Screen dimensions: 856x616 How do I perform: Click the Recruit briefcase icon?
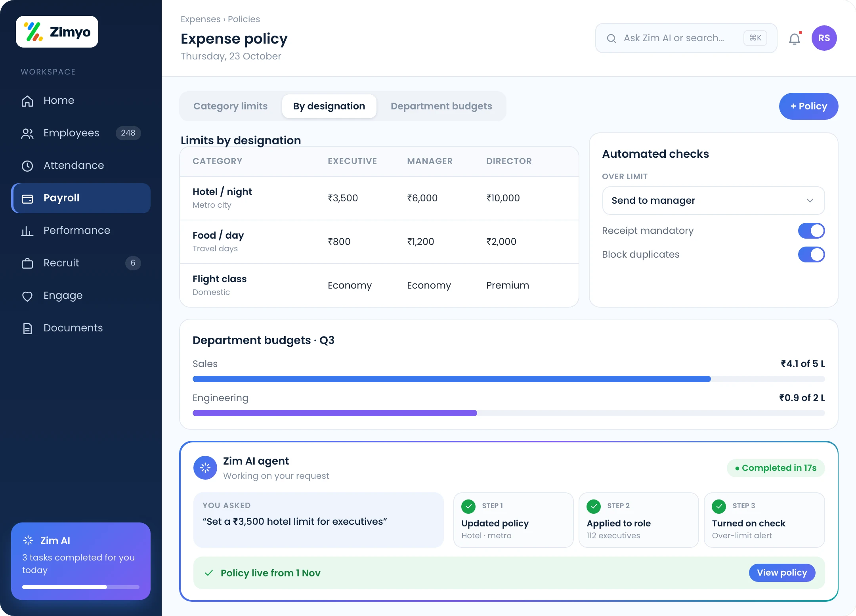[27, 263]
